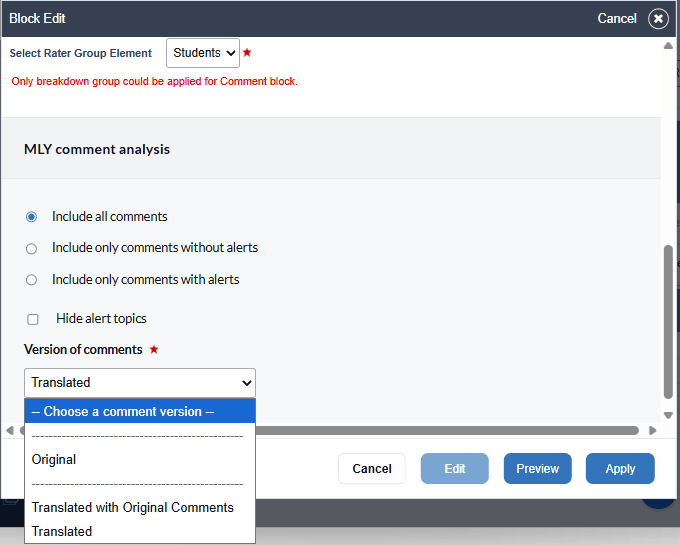
Task: Click the Version of comments label
Action: coord(83,349)
